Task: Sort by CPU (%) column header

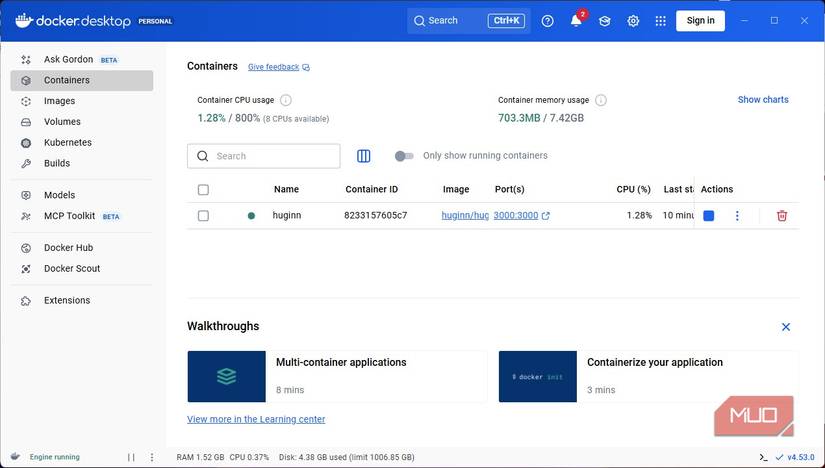Action: 633,189
